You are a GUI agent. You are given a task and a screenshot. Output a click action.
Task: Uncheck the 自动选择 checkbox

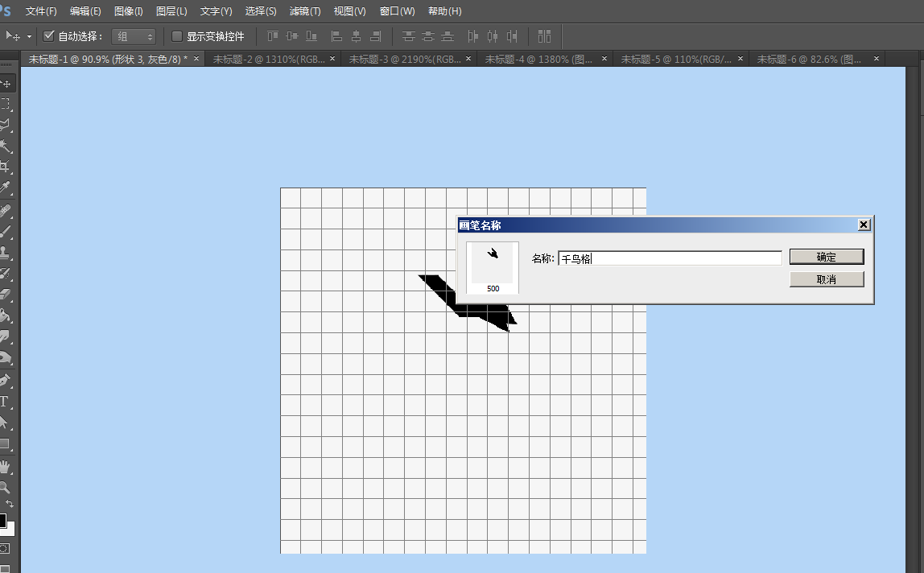[x=49, y=36]
